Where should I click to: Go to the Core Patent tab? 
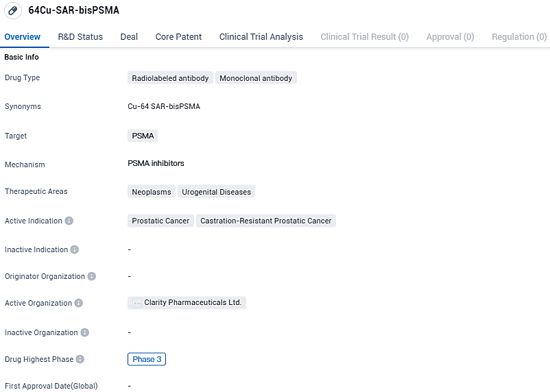point(178,37)
